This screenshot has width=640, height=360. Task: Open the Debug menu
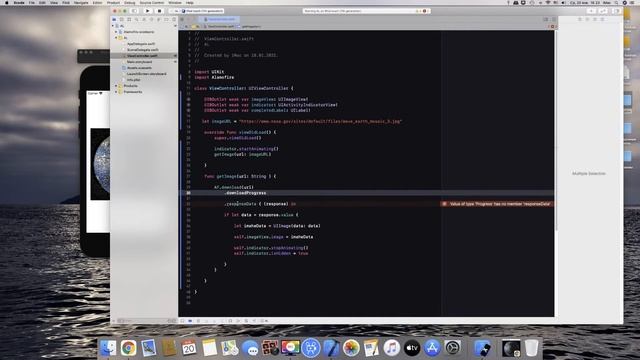coord(129,2)
